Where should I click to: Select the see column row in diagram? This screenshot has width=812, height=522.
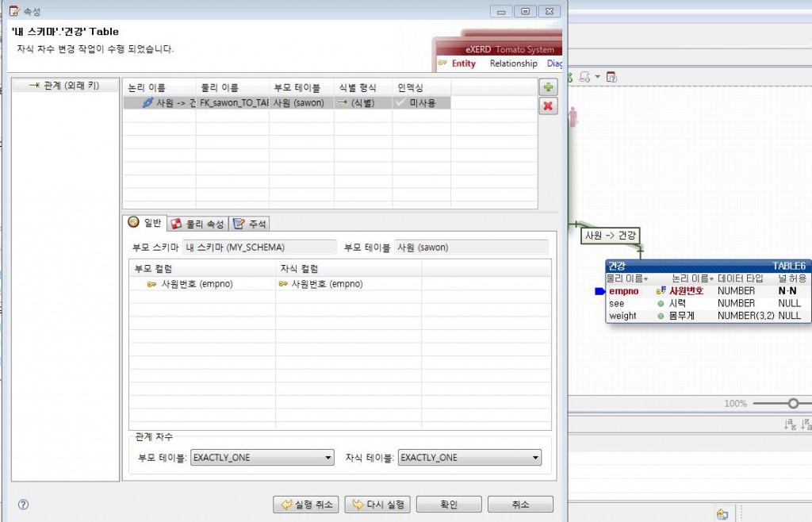707,304
